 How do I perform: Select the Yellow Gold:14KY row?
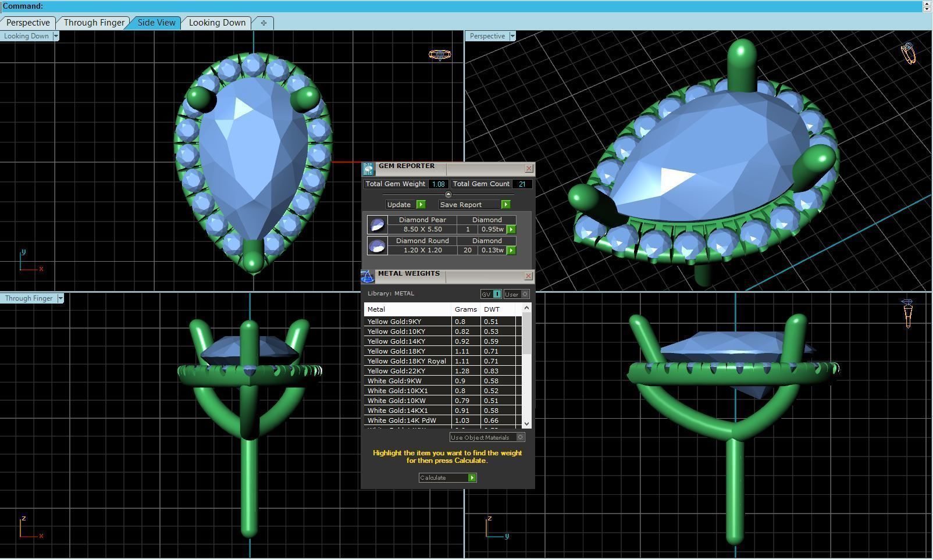[x=442, y=341]
